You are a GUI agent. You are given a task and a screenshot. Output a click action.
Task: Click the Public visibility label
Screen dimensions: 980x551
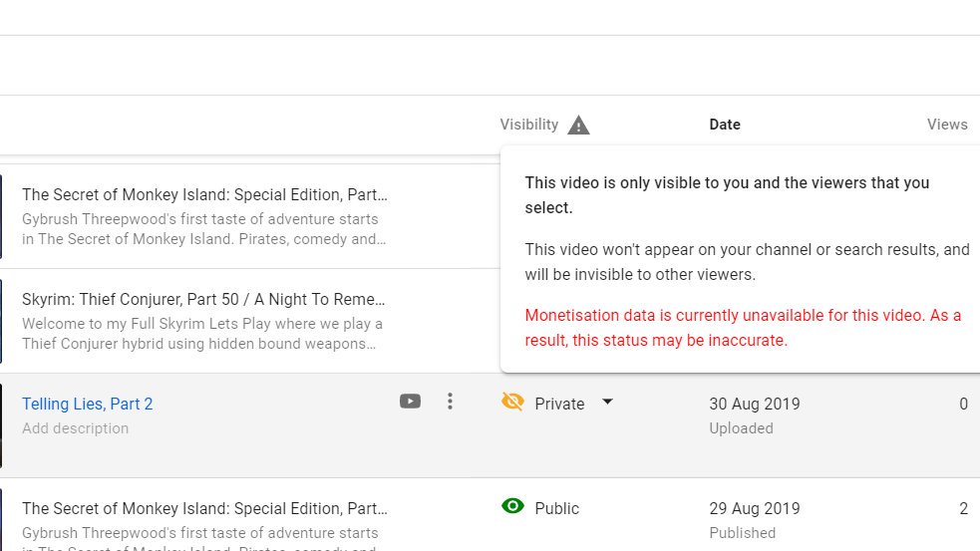[557, 508]
